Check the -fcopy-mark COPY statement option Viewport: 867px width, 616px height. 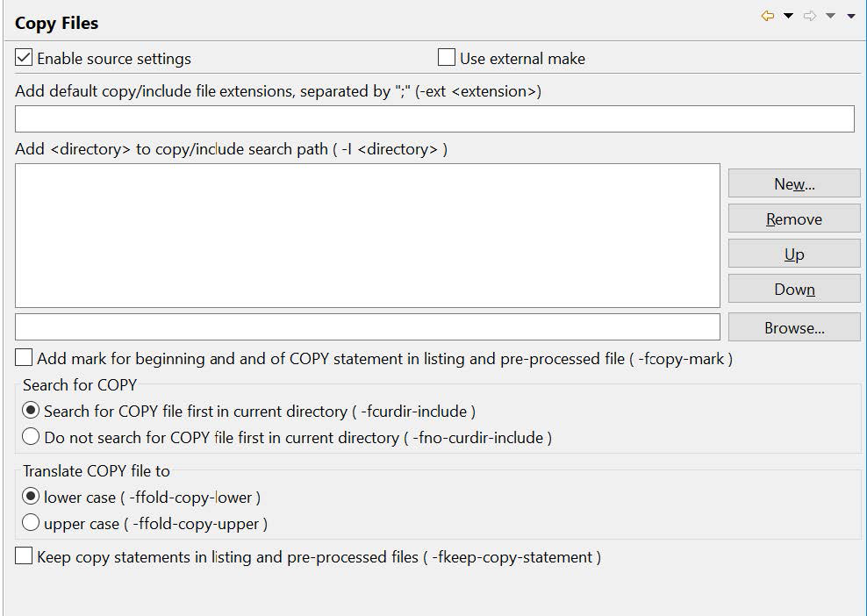pos(22,357)
